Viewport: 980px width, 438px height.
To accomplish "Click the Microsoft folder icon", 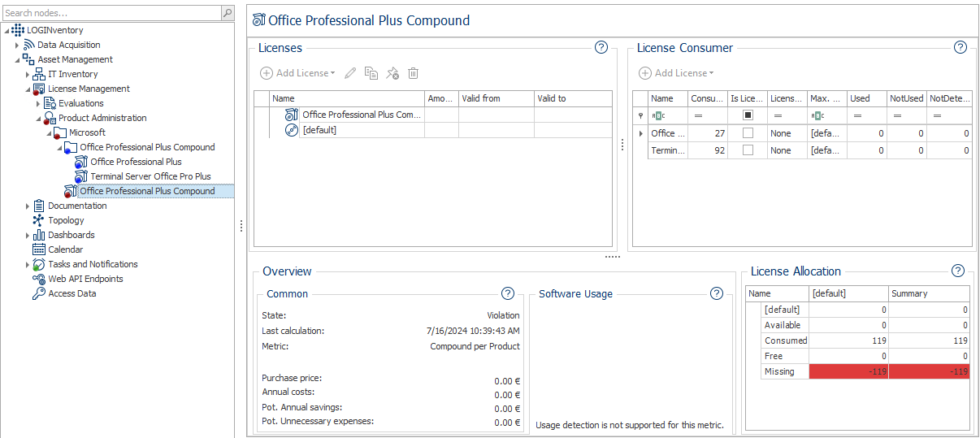I will pos(60,132).
